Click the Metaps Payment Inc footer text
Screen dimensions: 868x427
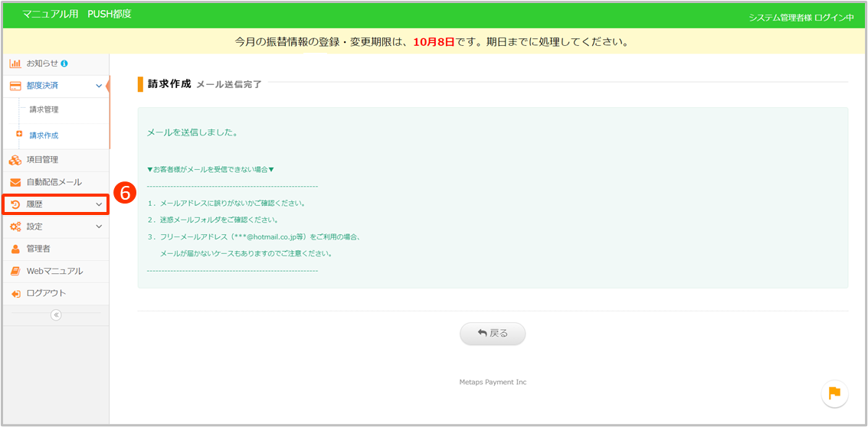point(493,382)
